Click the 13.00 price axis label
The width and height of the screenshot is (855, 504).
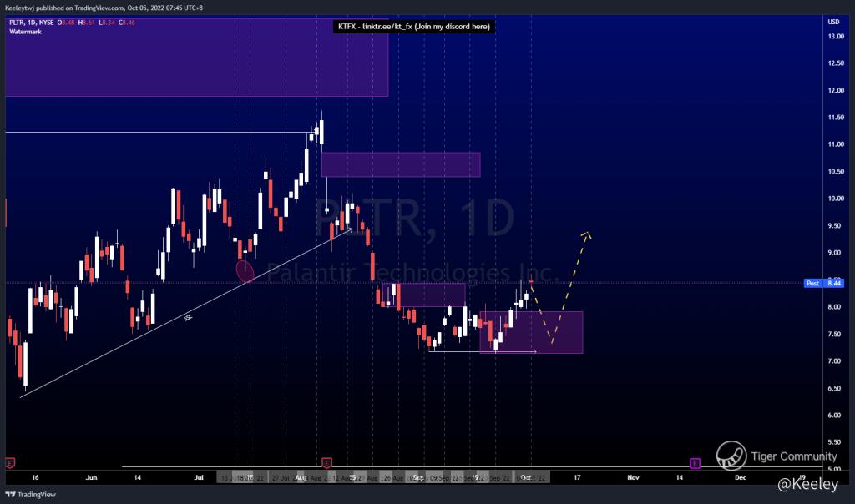836,37
